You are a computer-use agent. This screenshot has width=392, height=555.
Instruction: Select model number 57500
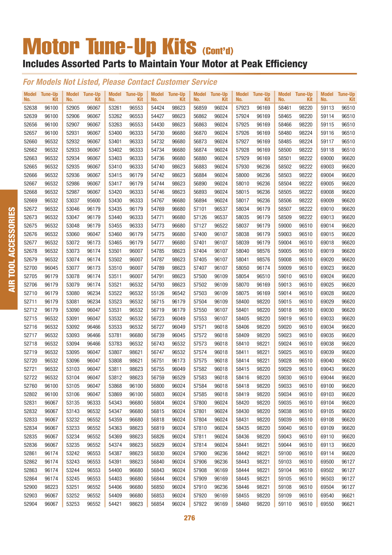(200, 277)
